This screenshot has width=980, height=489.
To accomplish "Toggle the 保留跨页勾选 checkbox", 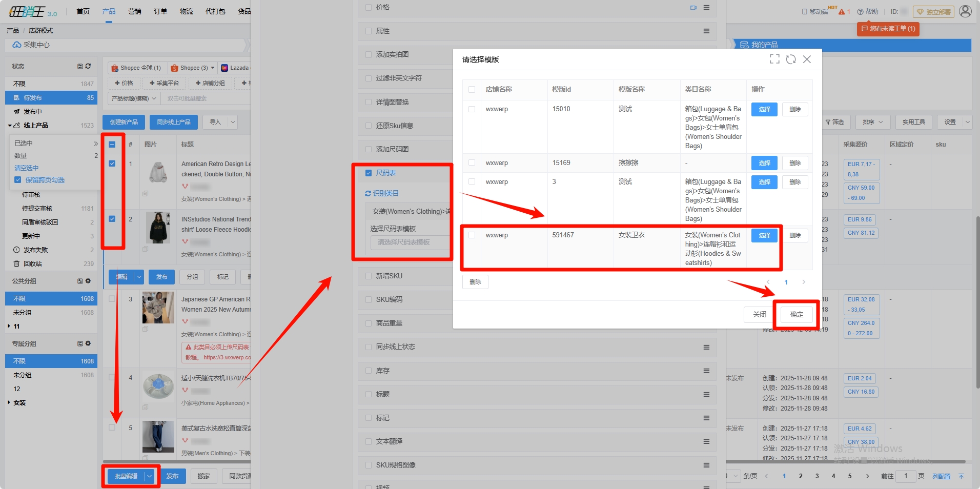I will coord(18,180).
